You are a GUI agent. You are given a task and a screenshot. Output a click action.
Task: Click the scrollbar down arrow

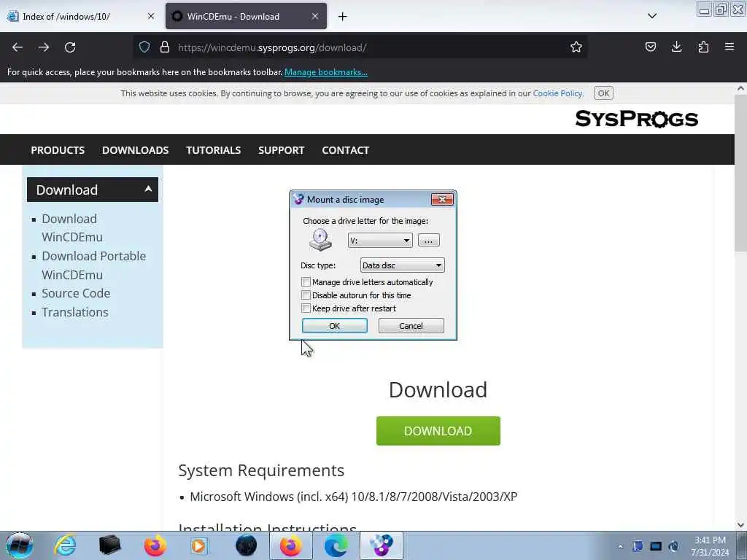pos(740,525)
